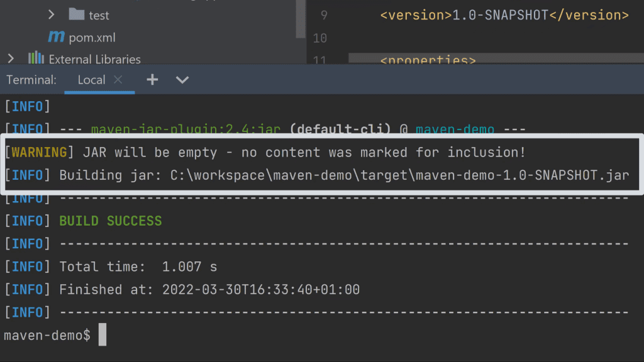Click the Terminal panel label
Screen dimensions: 644x362
pyautogui.click(x=31, y=80)
